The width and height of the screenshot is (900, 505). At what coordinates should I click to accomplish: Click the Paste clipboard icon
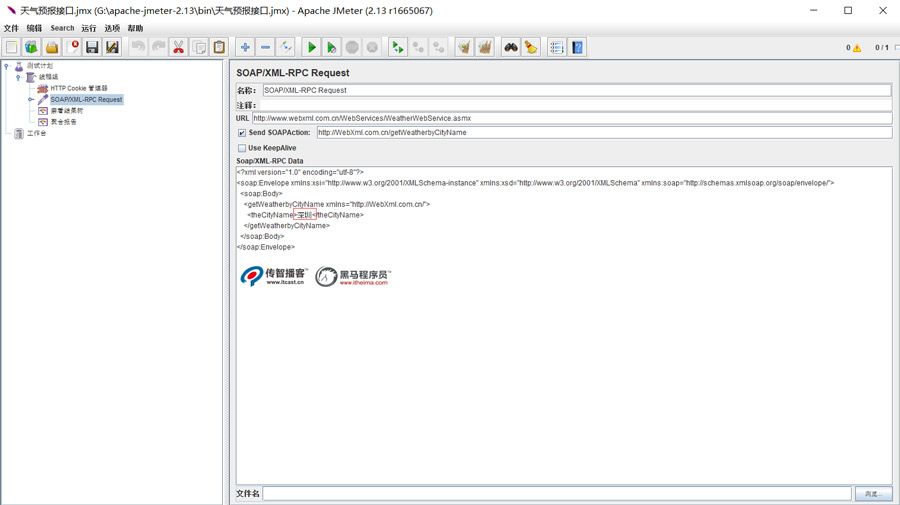(x=219, y=48)
